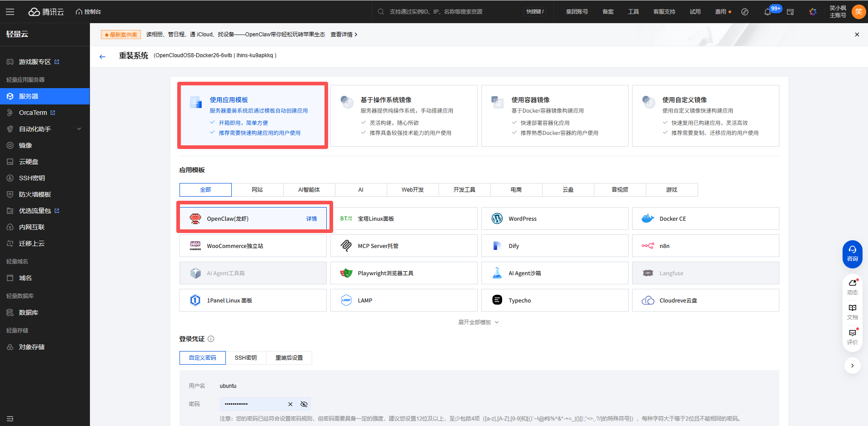
Task: Select the Docker CE template
Action: (x=705, y=218)
